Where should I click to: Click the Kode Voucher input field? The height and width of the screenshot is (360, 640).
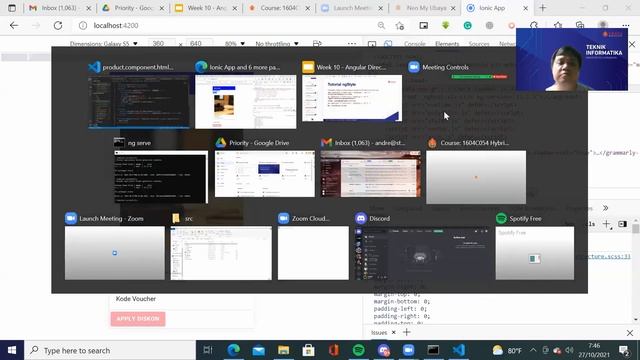(x=181, y=299)
